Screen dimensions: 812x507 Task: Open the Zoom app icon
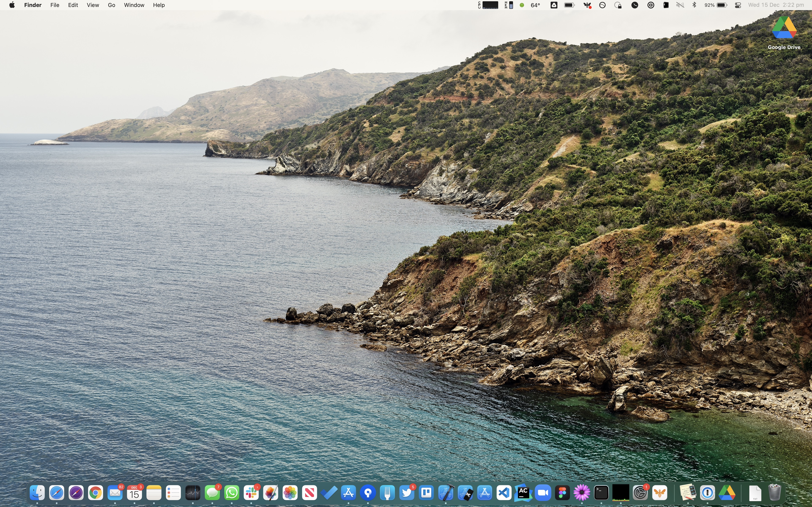543,493
